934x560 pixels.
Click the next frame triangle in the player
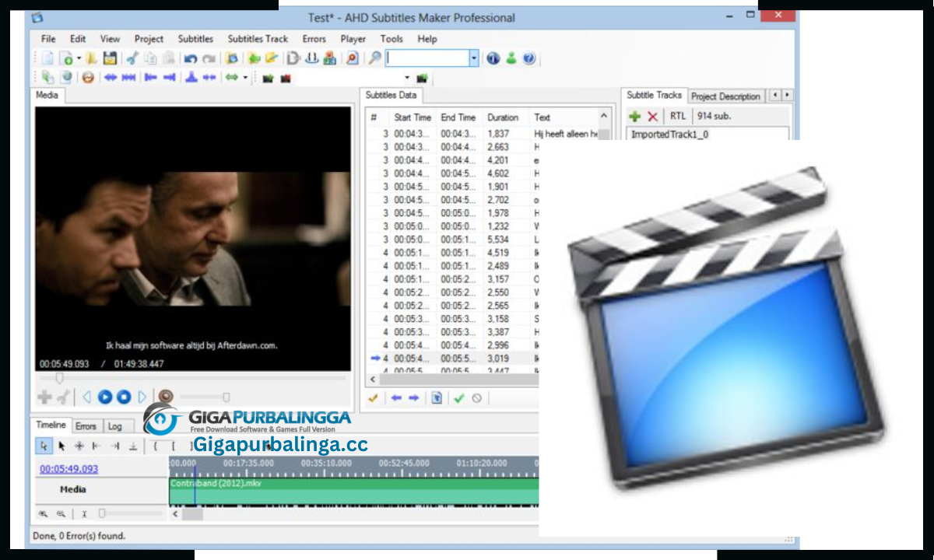click(x=142, y=397)
